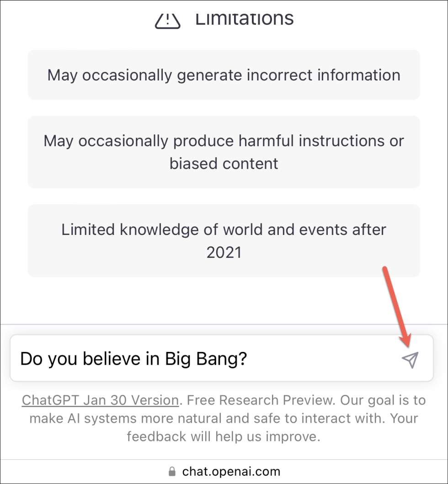Tap the lock icon in the address bar
Image resolution: width=448 pixels, height=484 pixels.
pyautogui.click(x=172, y=471)
